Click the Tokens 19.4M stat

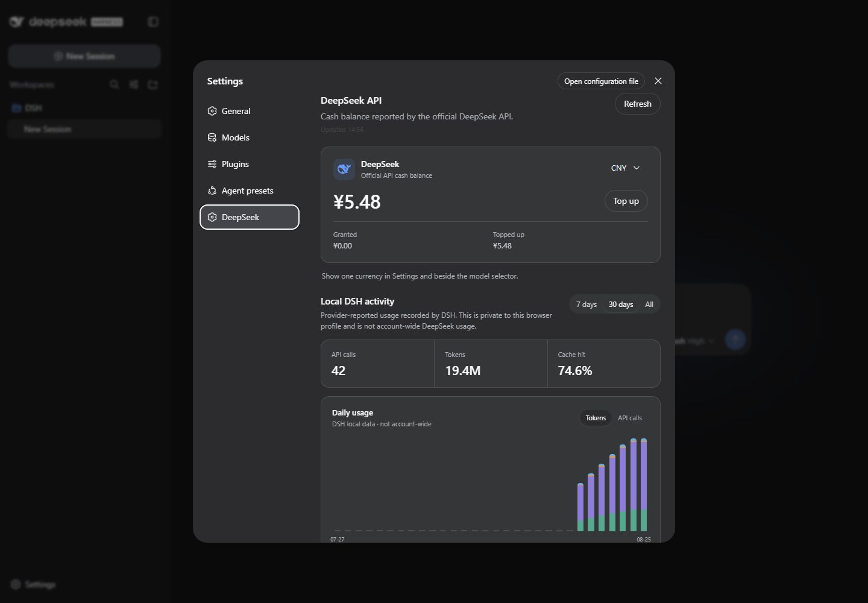(491, 364)
